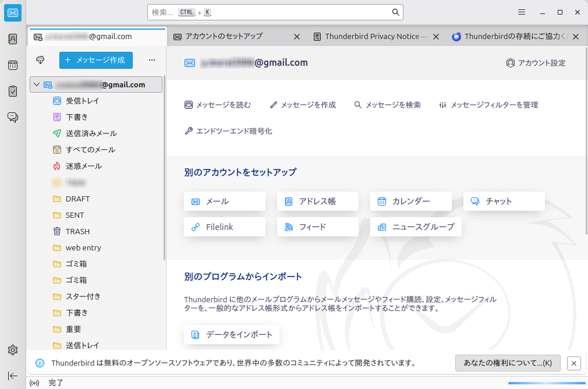Open the Chat space icon
Viewport: 588px width, 389px height.
coord(13,118)
